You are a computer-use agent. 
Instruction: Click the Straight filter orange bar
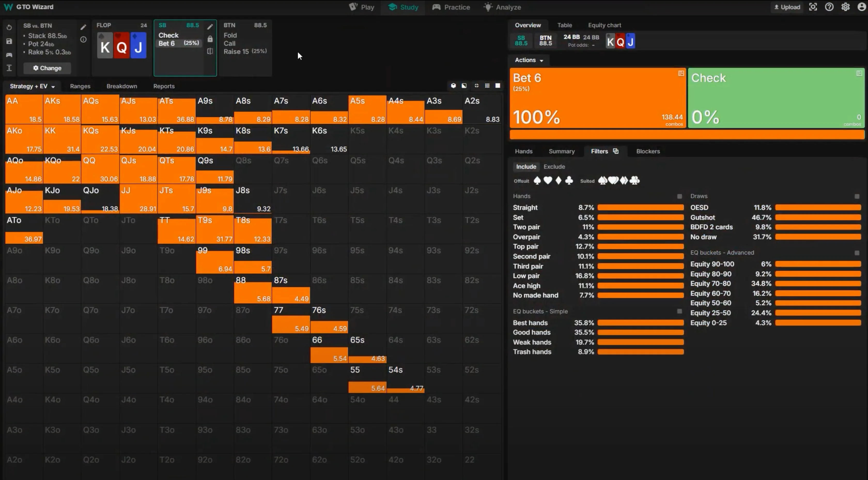640,208
